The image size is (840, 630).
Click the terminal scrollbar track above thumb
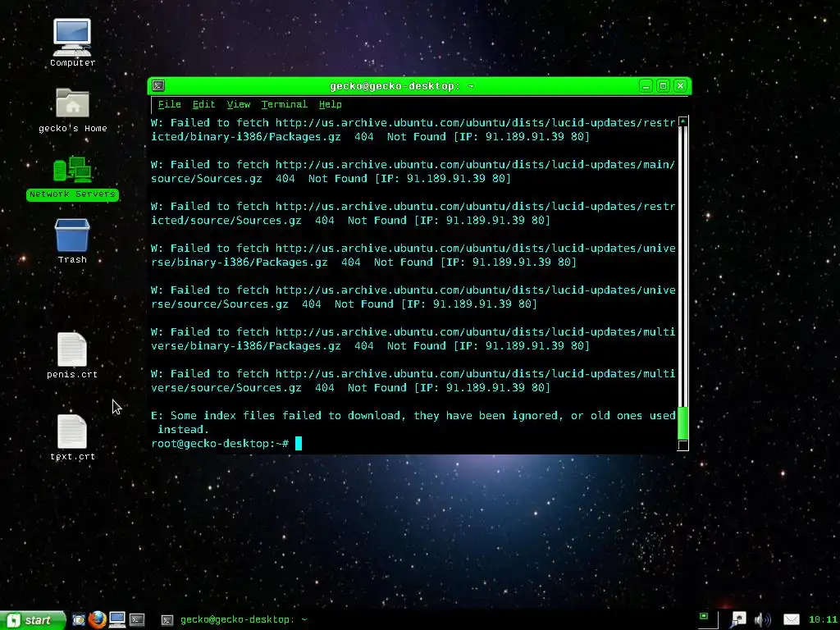pyautogui.click(x=683, y=267)
